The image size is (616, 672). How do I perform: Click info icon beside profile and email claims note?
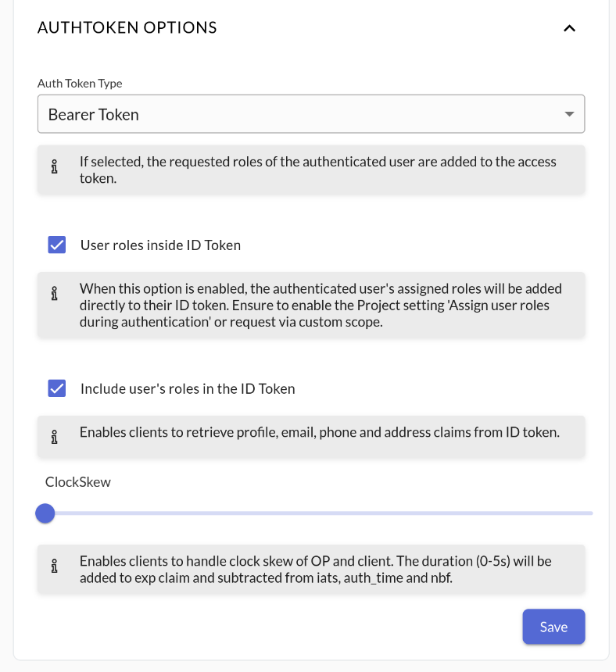[x=54, y=438]
